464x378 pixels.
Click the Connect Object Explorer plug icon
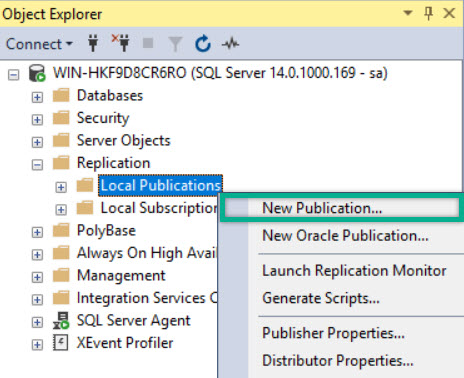(x=93, y=43)
